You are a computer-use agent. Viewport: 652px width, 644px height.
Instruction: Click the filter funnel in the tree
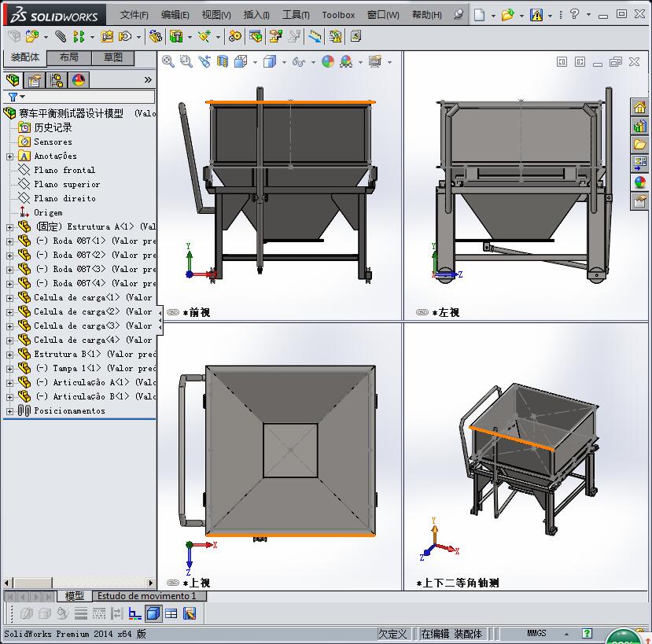13,97
